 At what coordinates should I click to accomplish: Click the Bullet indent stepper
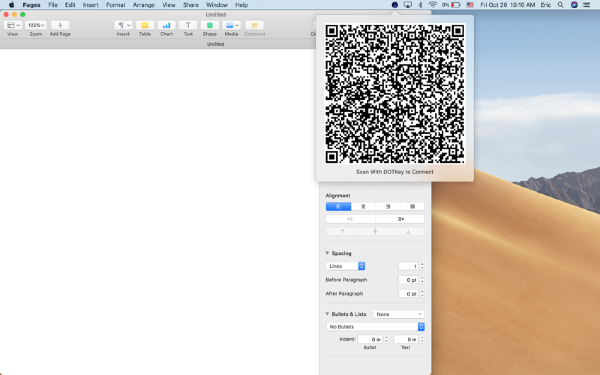386,339
